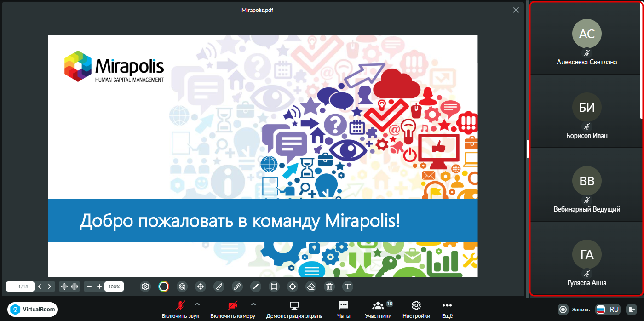Viewport: 644px width, 321px height.
Task: Select the circle shape tool
Action: [293, 287]
